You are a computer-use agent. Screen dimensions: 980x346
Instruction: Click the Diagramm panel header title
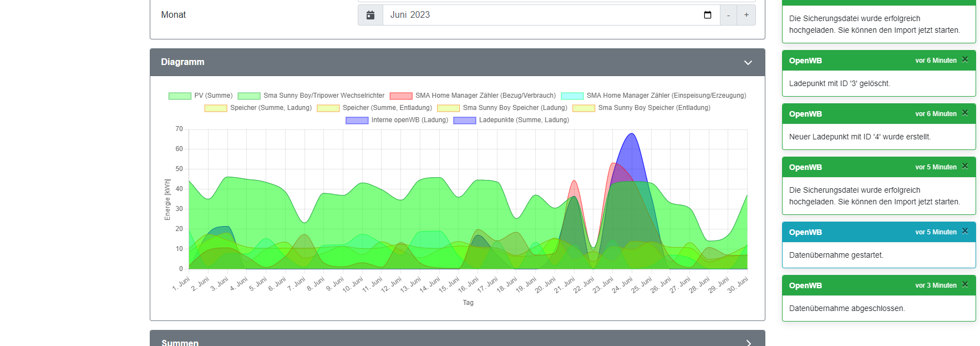click(x=182, y=62)
